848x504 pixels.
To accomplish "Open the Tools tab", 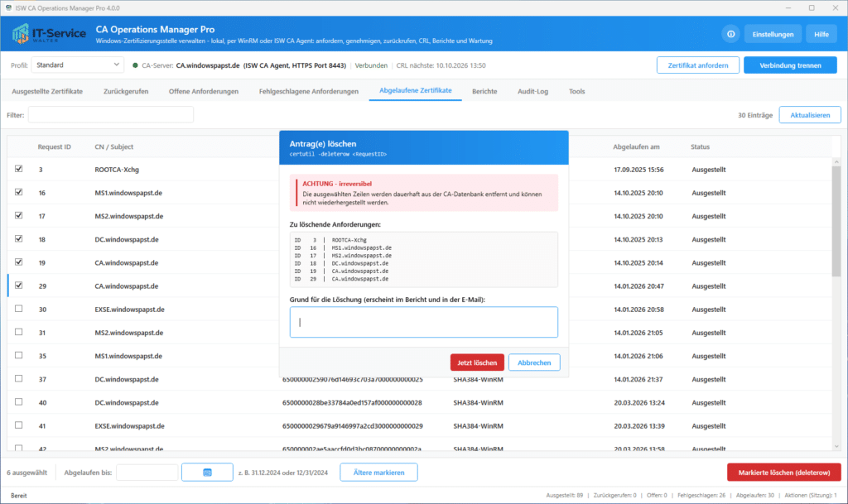I will tap(576, 91).
